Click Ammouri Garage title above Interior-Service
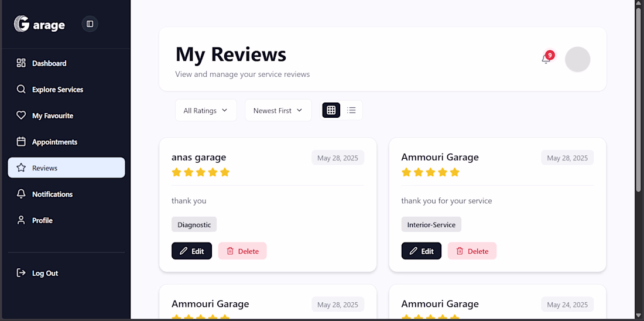 tap(440, 157)
